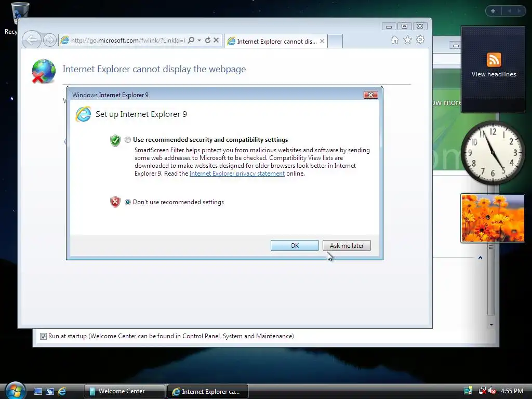
Task: Click the muted volume tray icon
Action: click(x=491, y=391)
